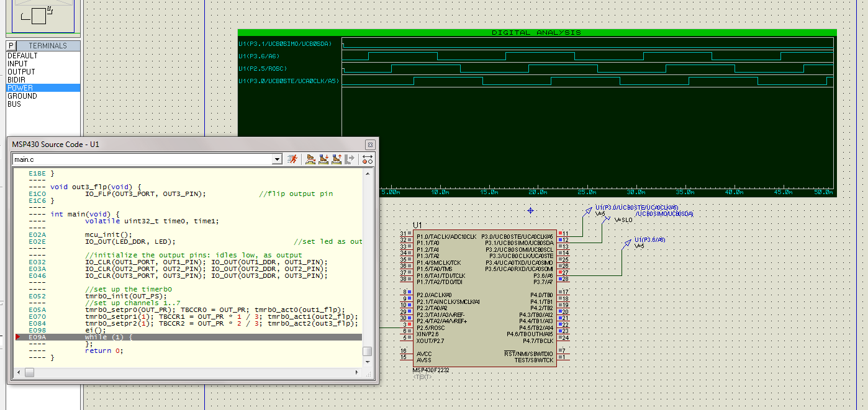The height and width of the screenshot is (410, 868).
Task: Click the DIGITAL ANALYSIS graph title bar
Action: (536, 32)
